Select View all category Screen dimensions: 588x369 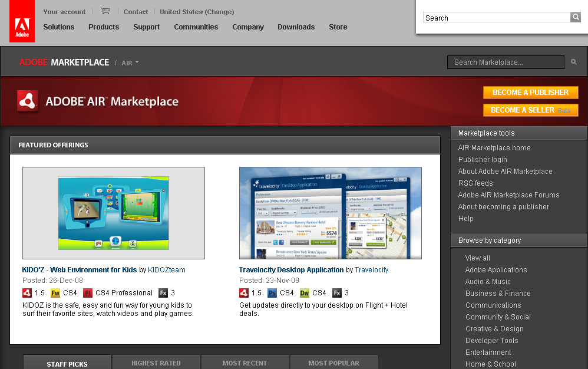(x=477, y=258)
